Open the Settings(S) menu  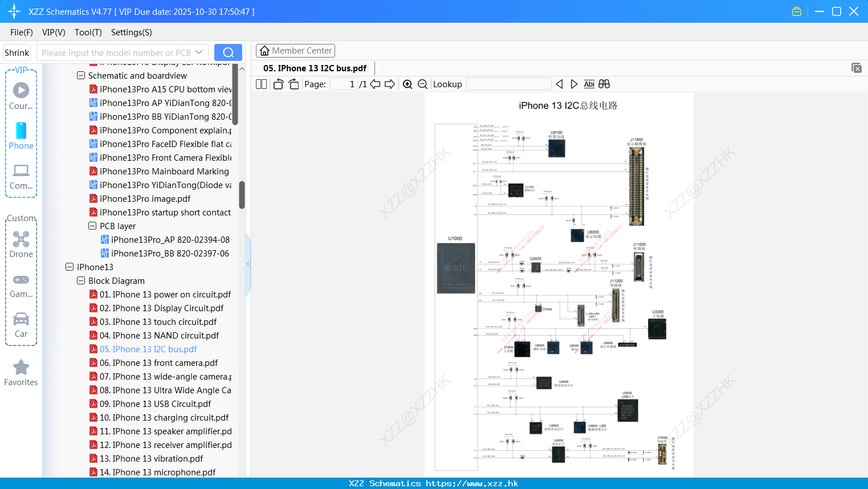tap(132, 32)
